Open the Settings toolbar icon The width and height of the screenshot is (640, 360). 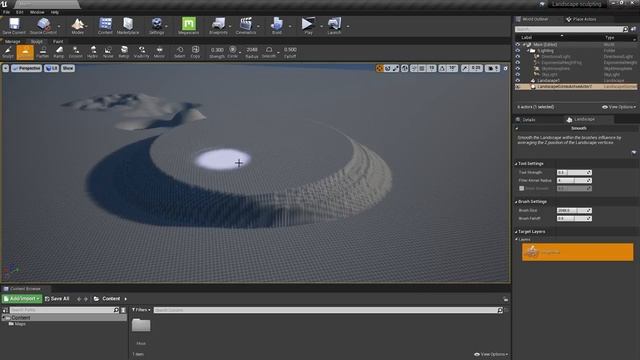tap(157, 26)
